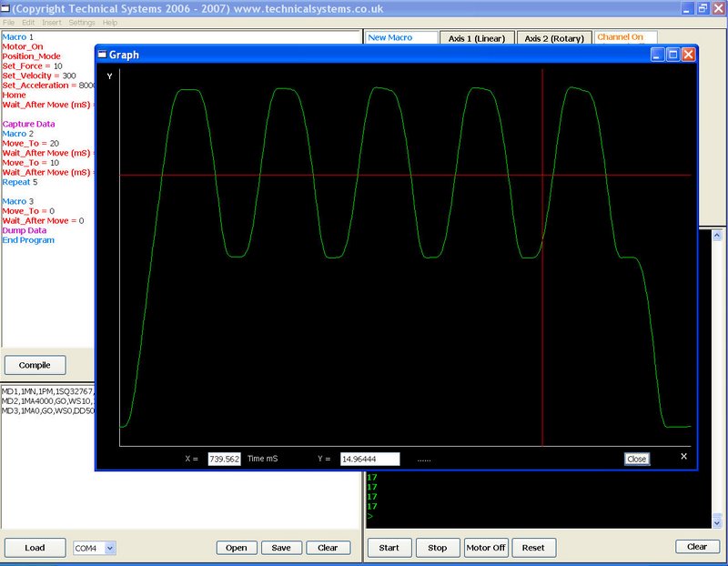The image size is (728, 566).
Task: Click the Y value field showing 14.96444
Action: (x=369, y=460)
